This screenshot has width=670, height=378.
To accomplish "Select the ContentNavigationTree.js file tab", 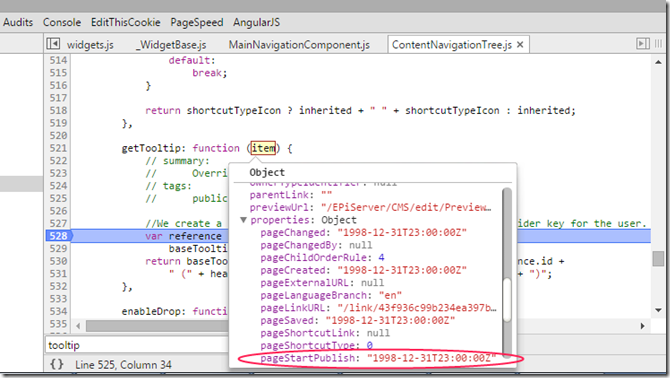I will coord(452,45).
